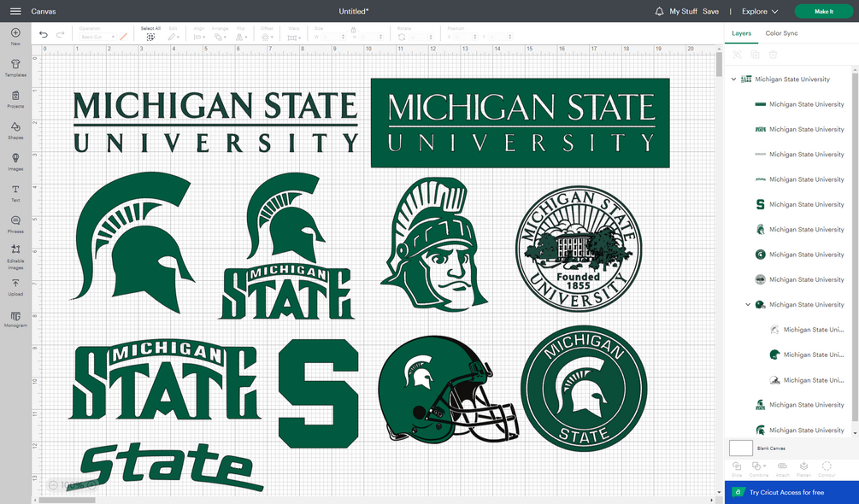This screenshot has width=859, height=504.
Task: Click the Position Y input field
Action: point(501,37)
